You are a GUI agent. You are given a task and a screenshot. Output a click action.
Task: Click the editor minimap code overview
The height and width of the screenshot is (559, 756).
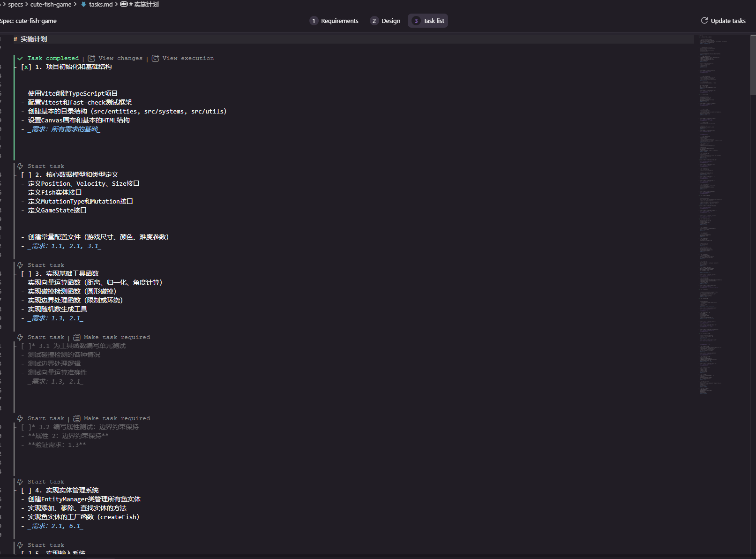722,213
